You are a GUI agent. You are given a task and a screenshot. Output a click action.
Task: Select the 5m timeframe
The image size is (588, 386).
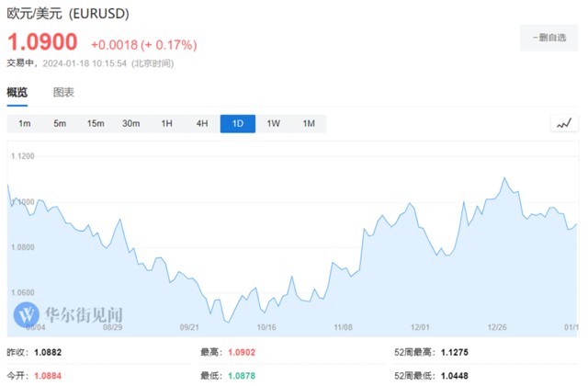point(60,124)
